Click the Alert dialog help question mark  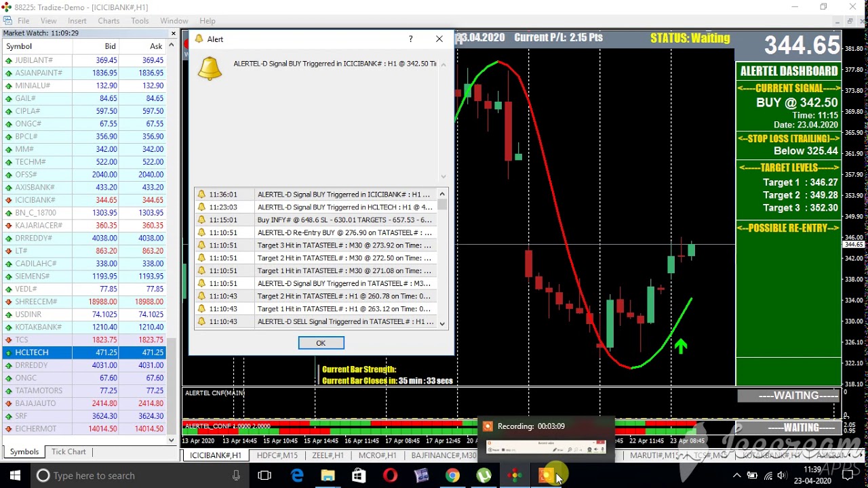click(410, 39)
